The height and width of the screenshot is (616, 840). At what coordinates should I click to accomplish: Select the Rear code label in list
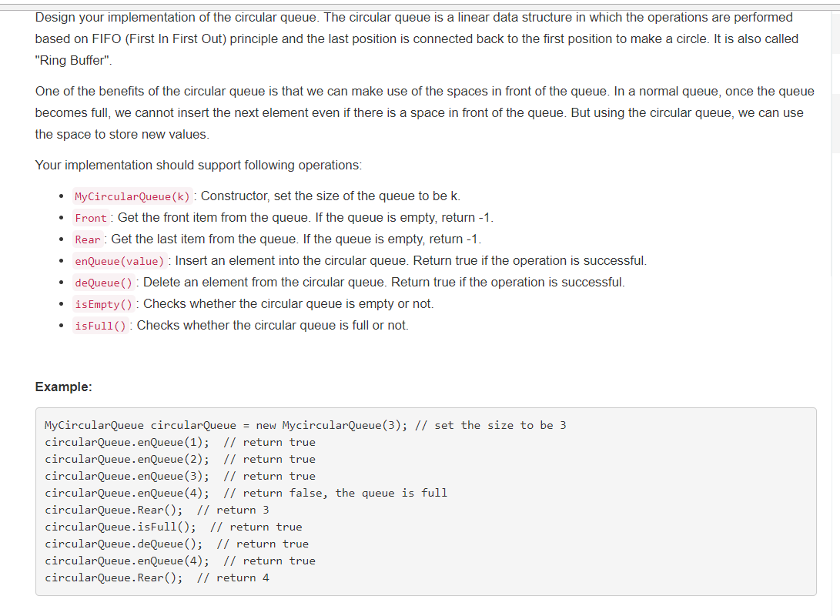point(88,239)
